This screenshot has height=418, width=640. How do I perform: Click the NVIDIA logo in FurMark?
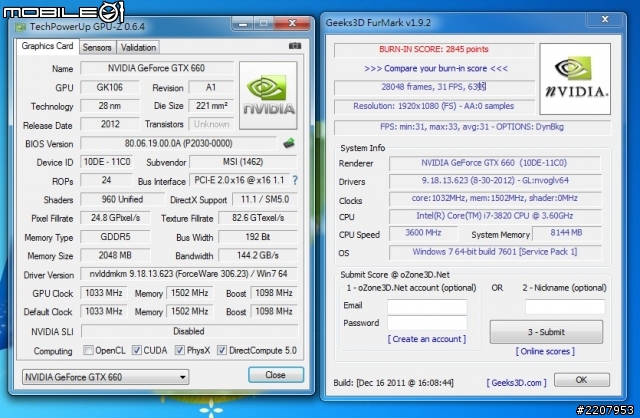tap(575, 79)
